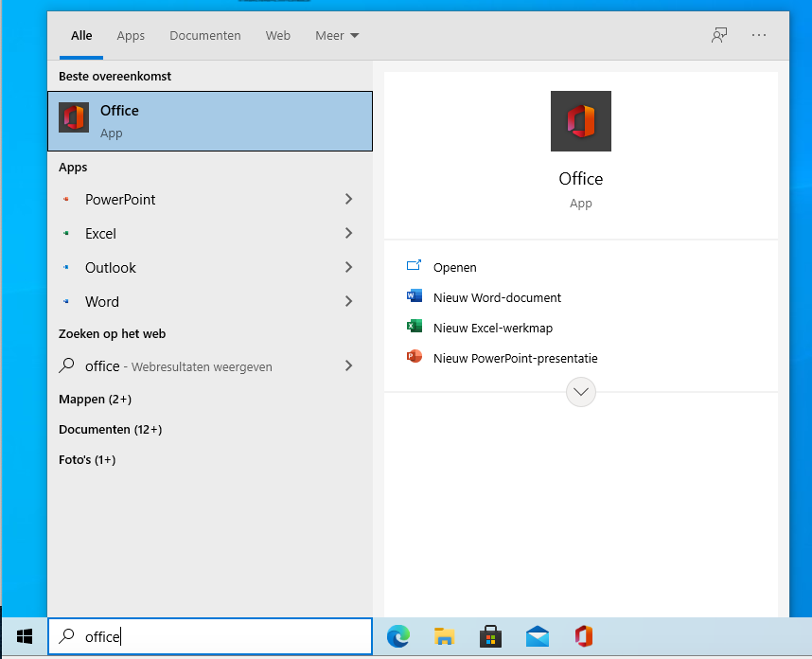
Task: Click the feedback icon in search header
Action: tap(719, 35)
